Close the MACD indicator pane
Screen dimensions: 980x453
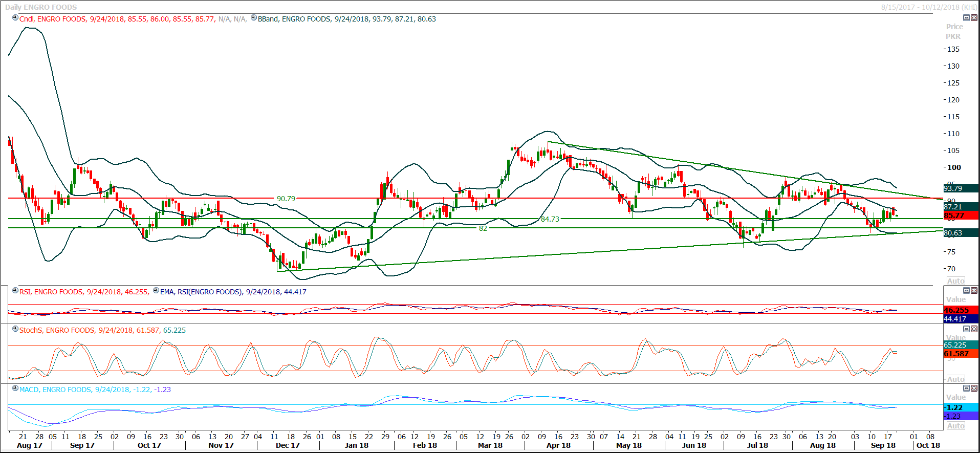(x=974, y=389)
